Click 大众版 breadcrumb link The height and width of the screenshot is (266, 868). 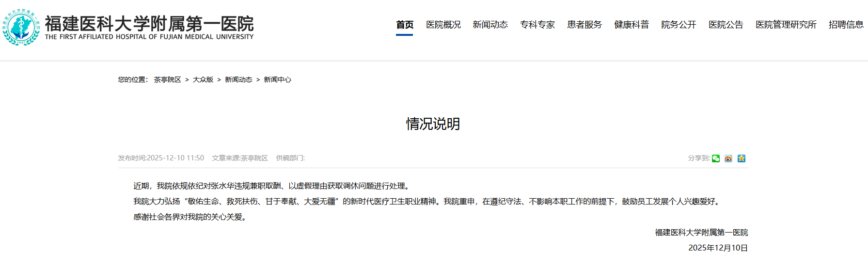pos(203,79)
